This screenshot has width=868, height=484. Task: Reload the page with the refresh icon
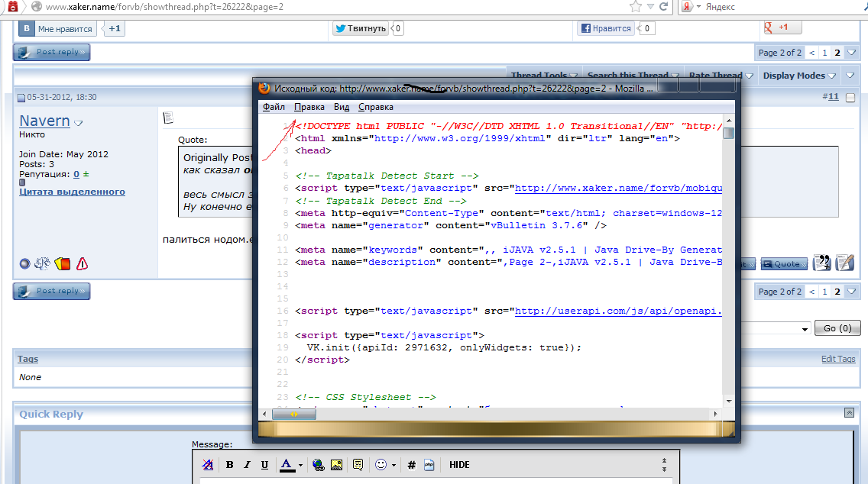(x=663, y=7)
